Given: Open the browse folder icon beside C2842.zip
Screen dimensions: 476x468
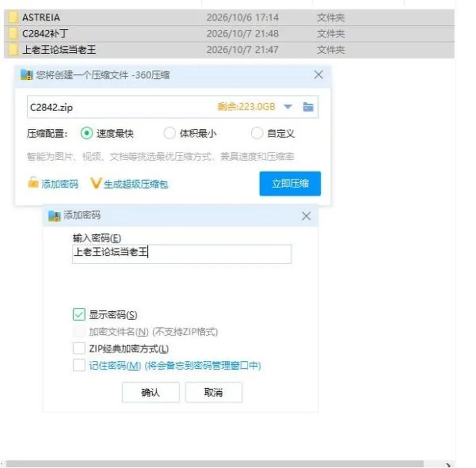Looking at the screenshot, I should click(308, 107).
